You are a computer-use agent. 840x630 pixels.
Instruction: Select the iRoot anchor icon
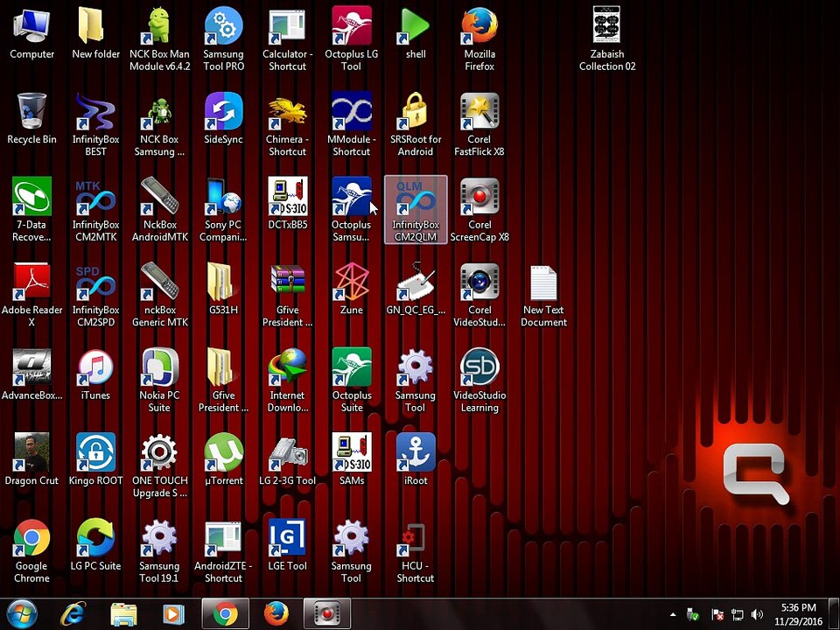pyautogui.click(x=416, y=459)
